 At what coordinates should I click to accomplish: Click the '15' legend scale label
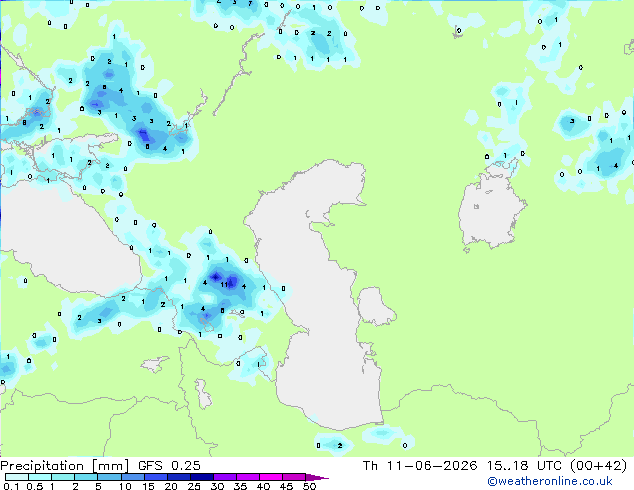[148, 486]
